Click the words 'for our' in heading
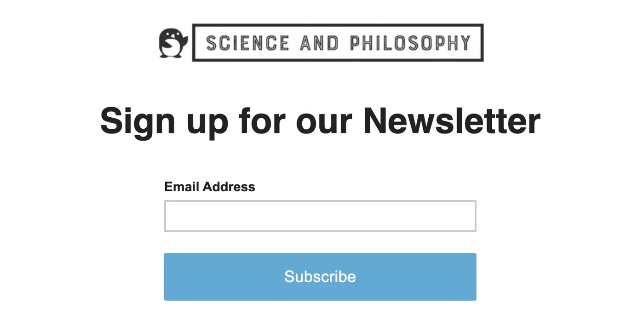This screenshot has height=320, width=644. [x=295, y=120]
